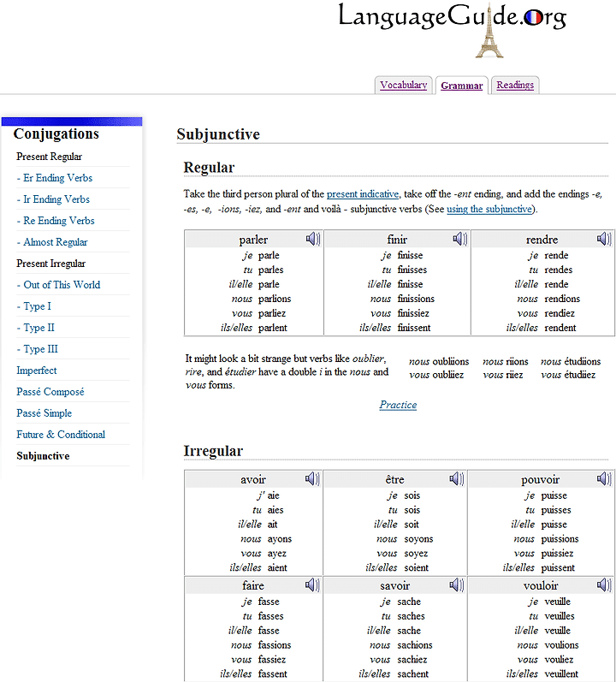Click the word puissions
The width and height of the screenshot is (616, 682).
tap(560, 539)
